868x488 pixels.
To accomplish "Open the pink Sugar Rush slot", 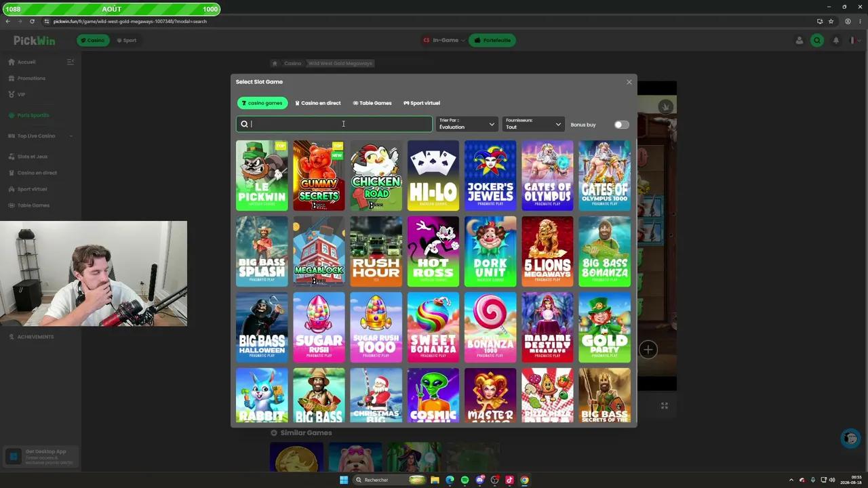I will click(319, 327).
